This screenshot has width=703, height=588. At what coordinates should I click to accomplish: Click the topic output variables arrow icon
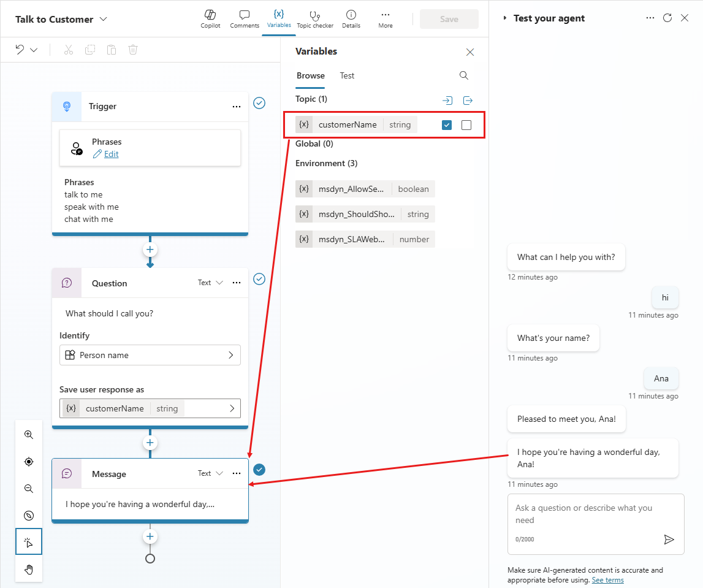(468, 101)
